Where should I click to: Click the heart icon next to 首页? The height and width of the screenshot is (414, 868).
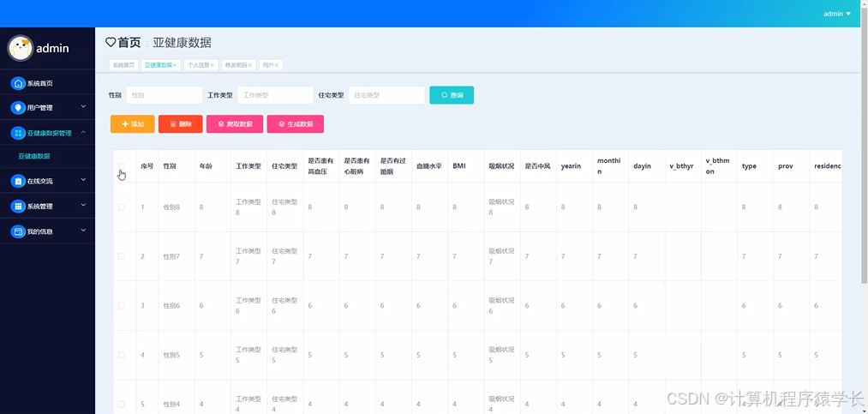(111, 42)
